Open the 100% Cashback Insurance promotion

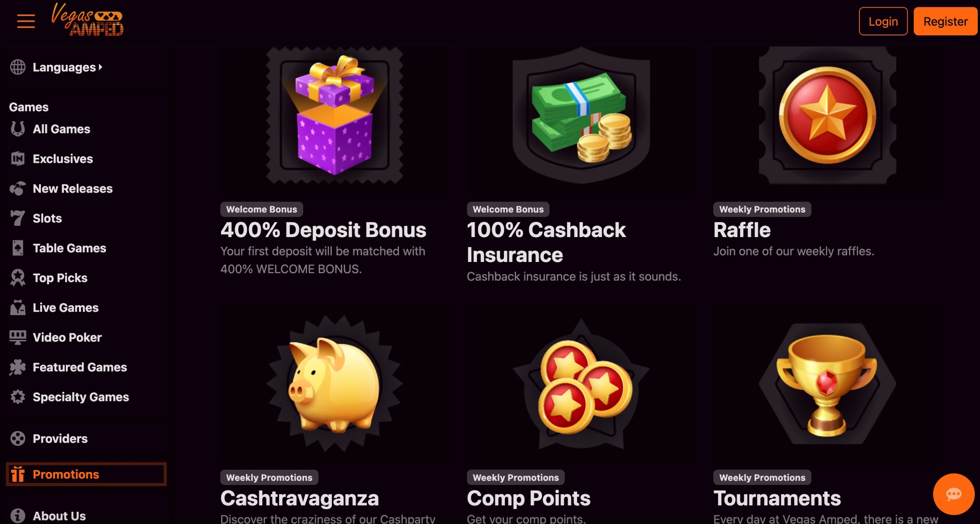pyautogui.click(x=546, y=242)
